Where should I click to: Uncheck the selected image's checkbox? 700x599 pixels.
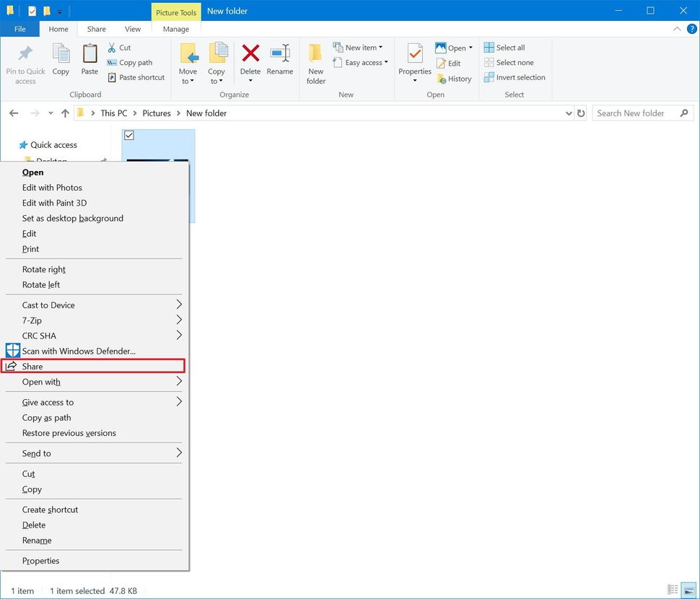tap(128, 135)
